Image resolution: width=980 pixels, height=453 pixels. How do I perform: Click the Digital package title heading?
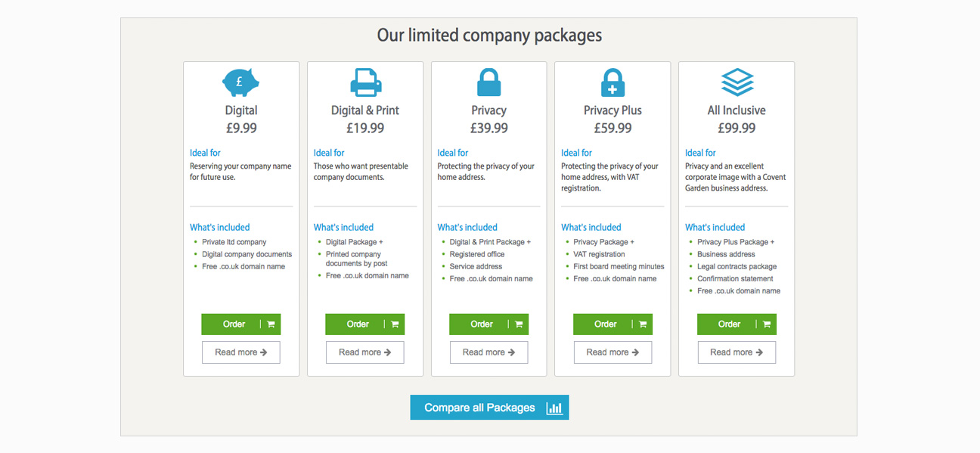pos(241,110)
